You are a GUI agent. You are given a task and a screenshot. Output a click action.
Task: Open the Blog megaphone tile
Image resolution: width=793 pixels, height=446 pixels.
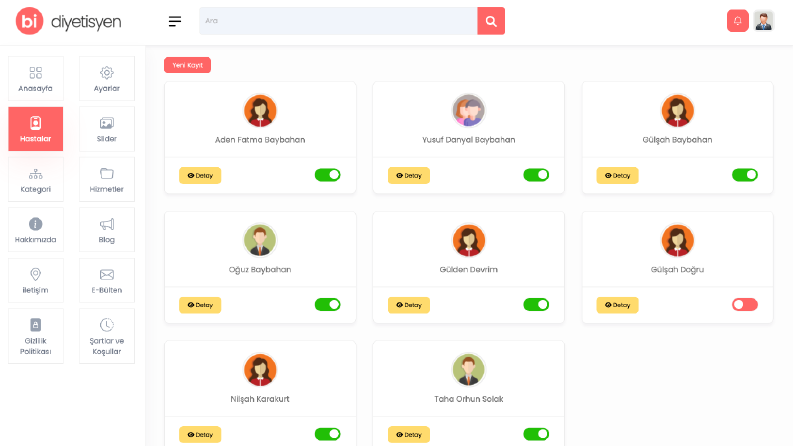(x=107, y=230)
